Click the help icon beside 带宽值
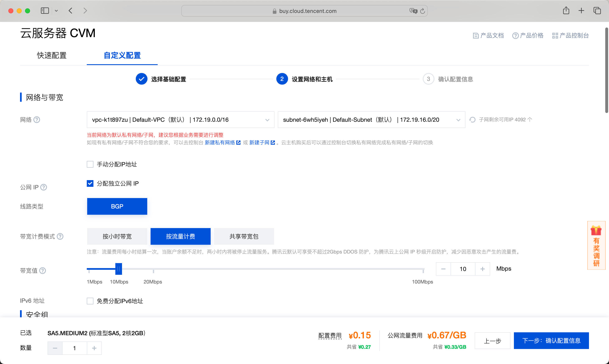Screen dimensions: 609x364 [x=43, y=271]
